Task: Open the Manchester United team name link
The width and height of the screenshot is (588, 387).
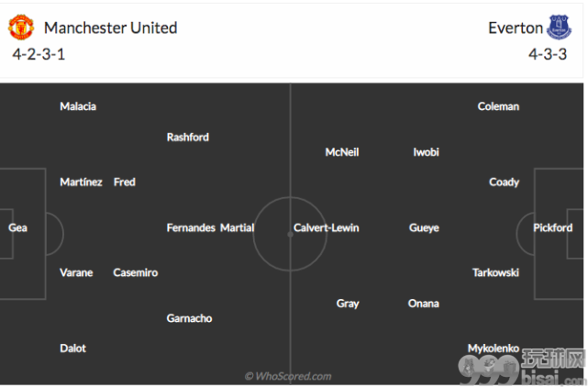Action: click(111, 28)
